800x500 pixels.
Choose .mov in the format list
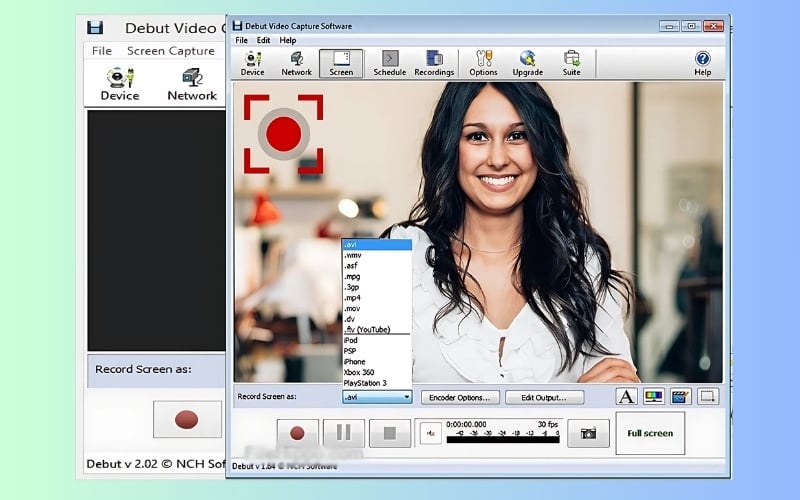click(x=377, y=309)
